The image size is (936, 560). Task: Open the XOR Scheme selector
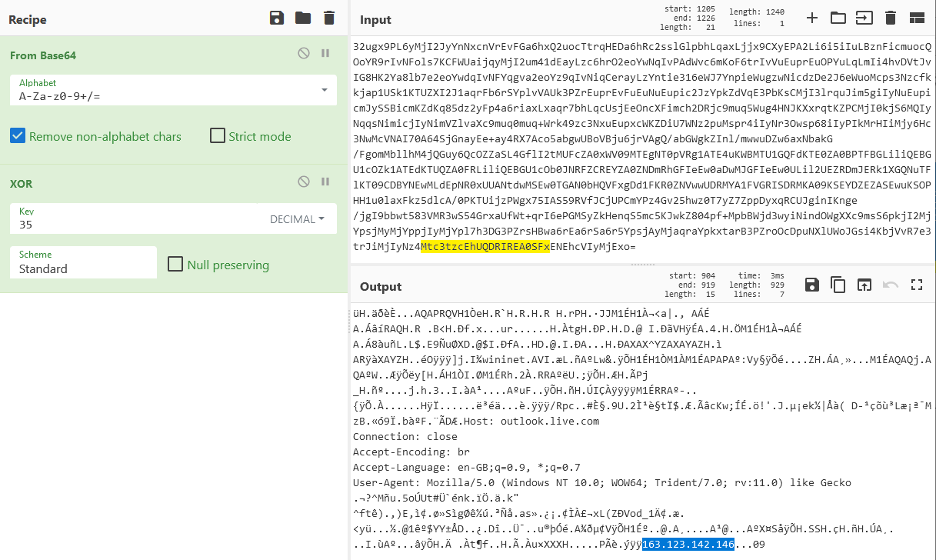(83, 263)
